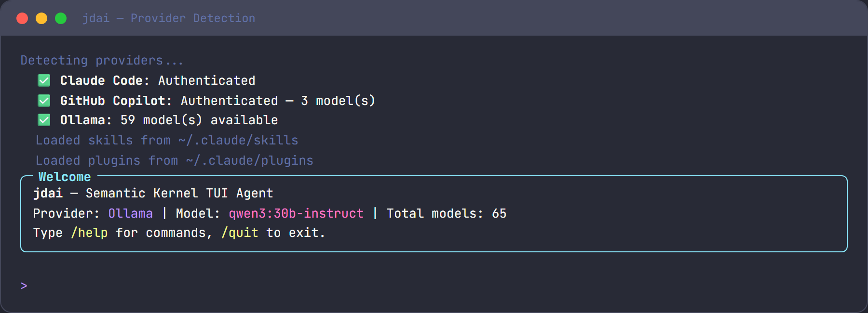Click the Claude Code green checkmark icon
The width and height of the screenshot is (868, 313).
tap(44, 80)
